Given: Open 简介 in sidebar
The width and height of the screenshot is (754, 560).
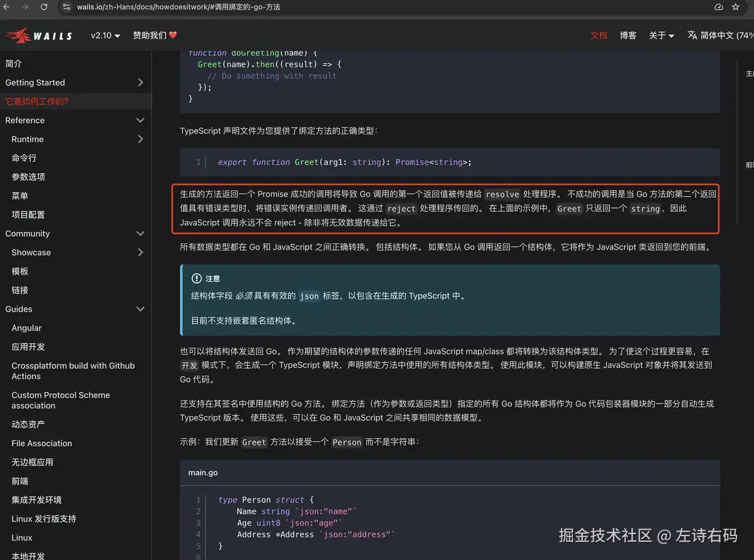Looking at the screenshot, I should point(14,63).
